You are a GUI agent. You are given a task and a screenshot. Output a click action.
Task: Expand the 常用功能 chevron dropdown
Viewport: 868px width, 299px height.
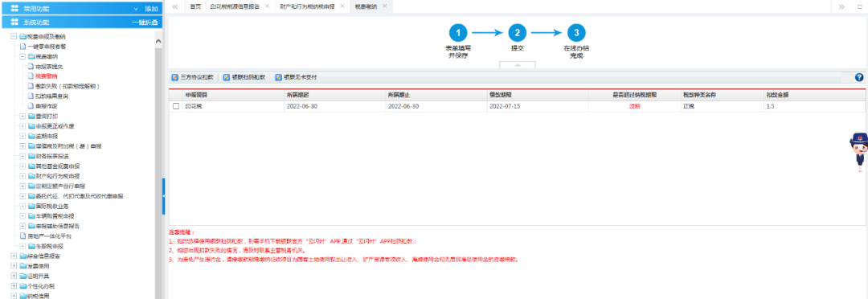[x=136, y=9]
